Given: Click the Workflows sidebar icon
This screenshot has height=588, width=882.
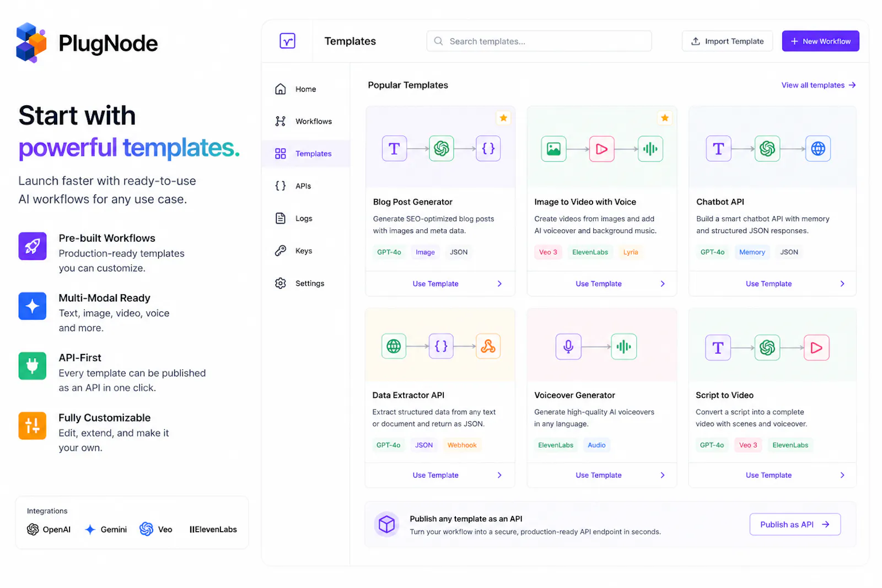Looking at the screenshot, I should pyautogui.click(x=281, y=121).
